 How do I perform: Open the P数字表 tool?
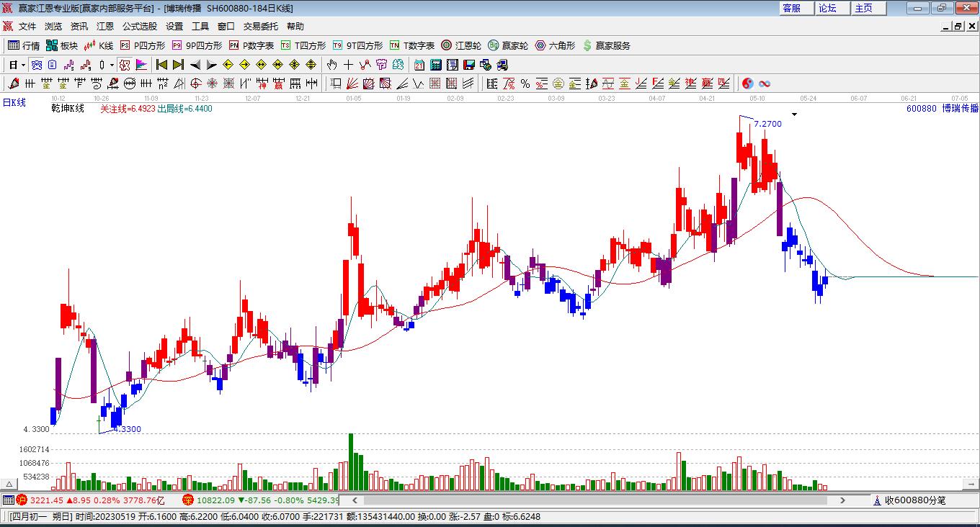251,45
